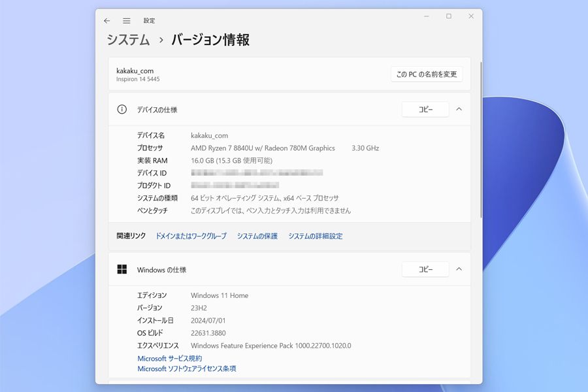Copy the device specifications

425,110
